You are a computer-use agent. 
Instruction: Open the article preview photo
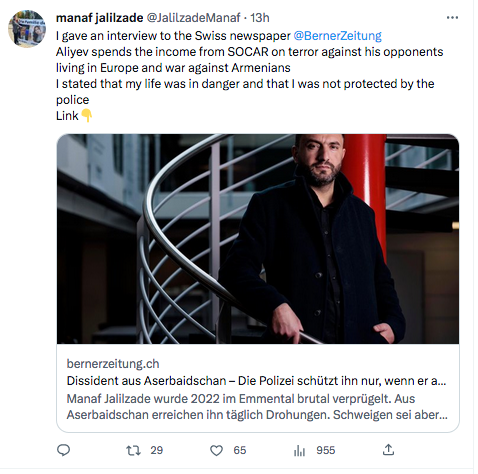point(258,239)
